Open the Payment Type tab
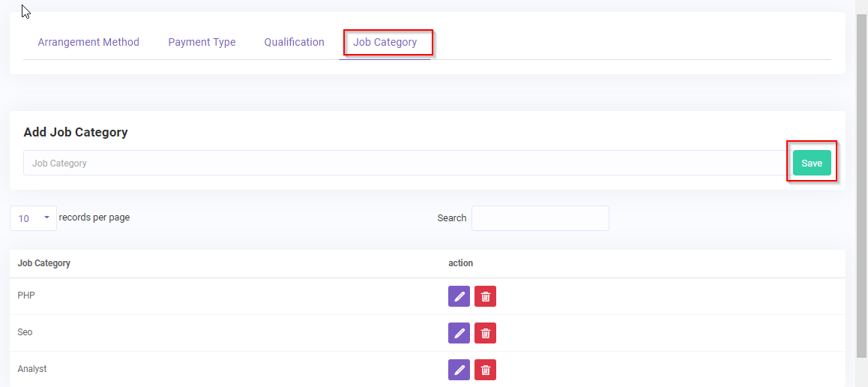The width and height of the screenshot is (868, 387). 202,42
